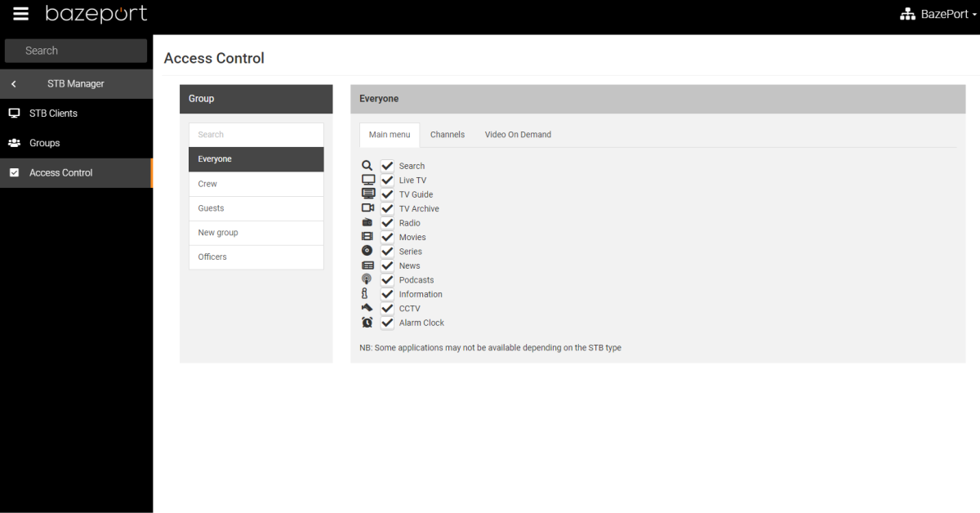Click the Access Control page heading

pos(214,58)
